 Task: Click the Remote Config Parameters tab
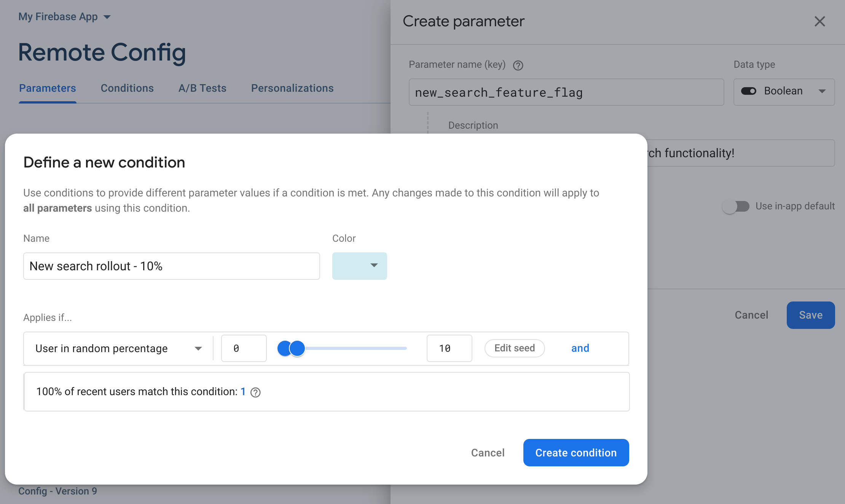point(48,88)
